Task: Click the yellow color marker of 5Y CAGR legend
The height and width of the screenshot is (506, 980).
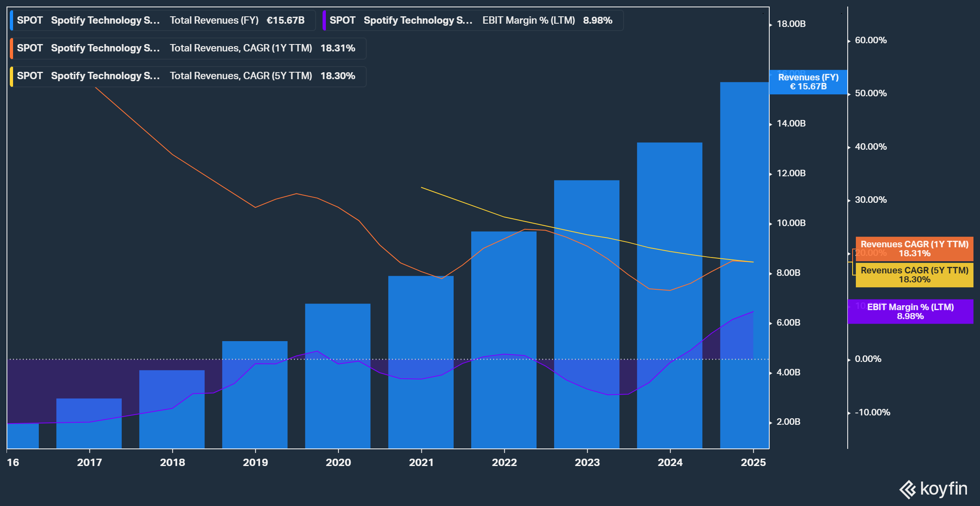Action: point(11,76)
